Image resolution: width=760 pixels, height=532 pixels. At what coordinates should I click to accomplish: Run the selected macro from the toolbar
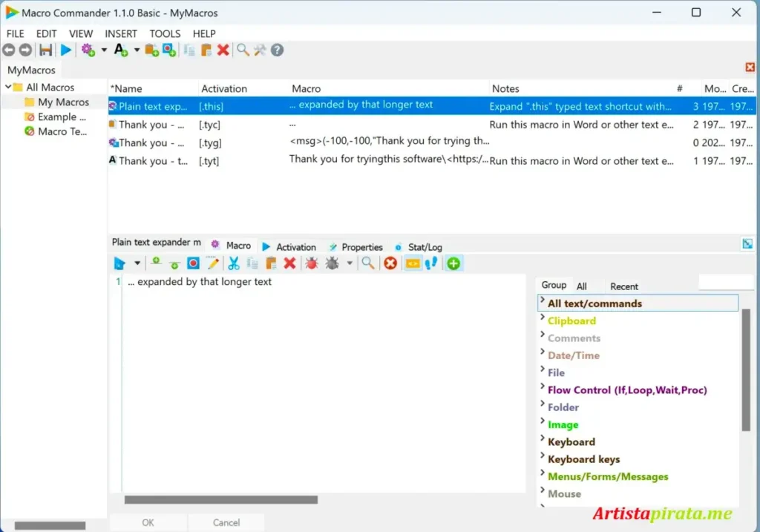(x=65, y=50)
